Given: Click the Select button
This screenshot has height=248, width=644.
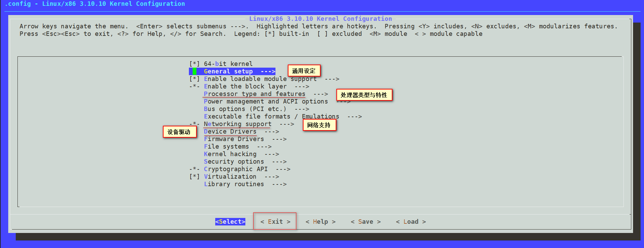Looking at the screenshot, I should click(x=230, y=222).
